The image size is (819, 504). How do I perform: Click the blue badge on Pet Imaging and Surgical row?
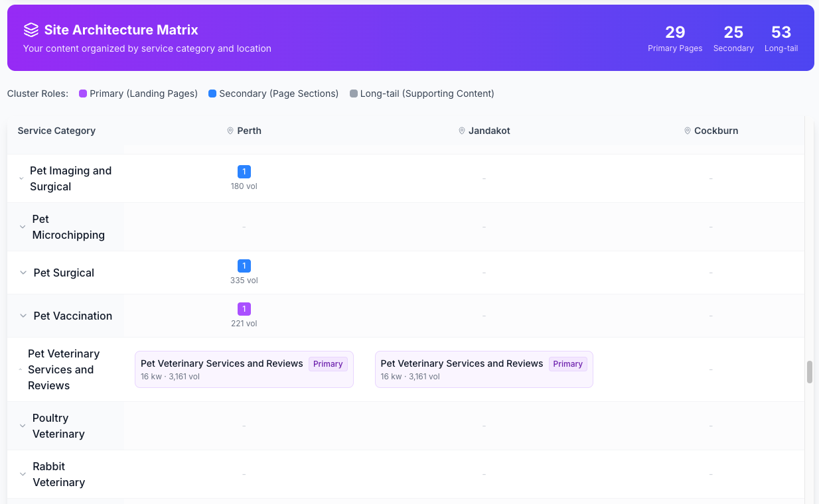point(244,171)
